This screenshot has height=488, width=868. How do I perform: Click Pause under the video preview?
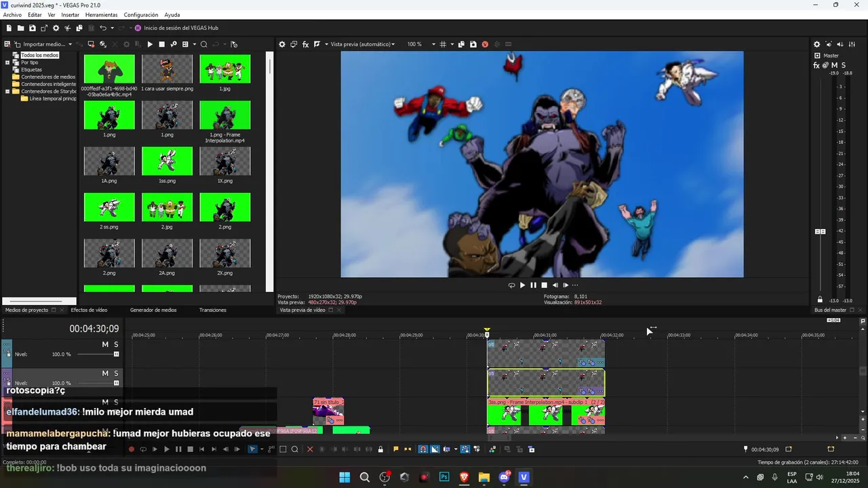pyautogui.click(x=533, y=285)
